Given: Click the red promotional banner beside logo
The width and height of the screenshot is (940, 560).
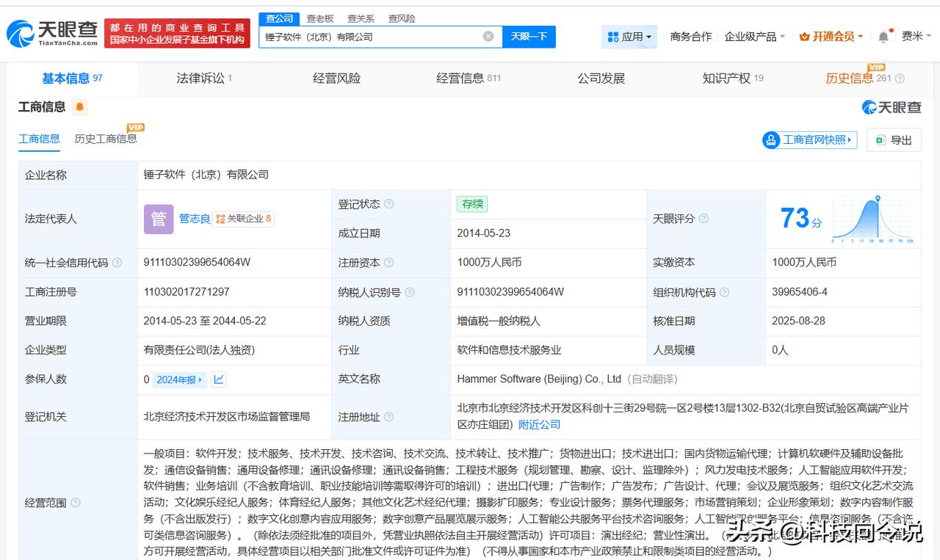Looking at the screenshot, I should click(x=177, y=34).
